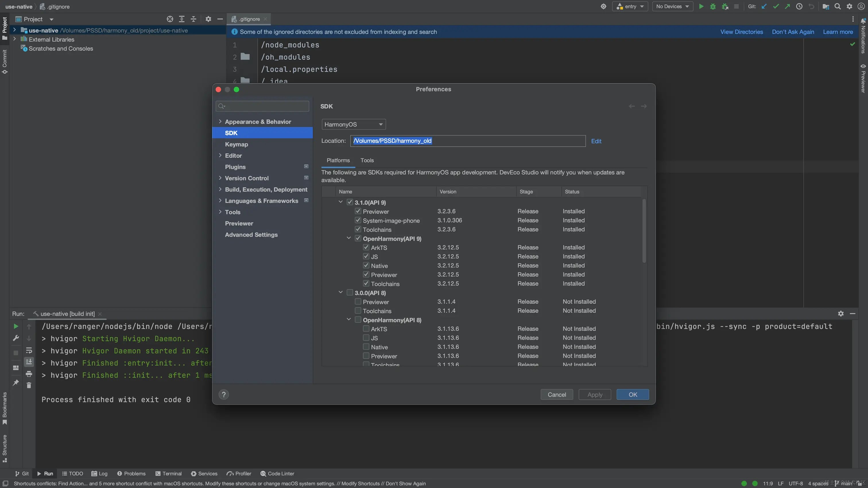The image size is (868, 488).
Task: Open the No Devices dropdown
Action: pos(673,6)
